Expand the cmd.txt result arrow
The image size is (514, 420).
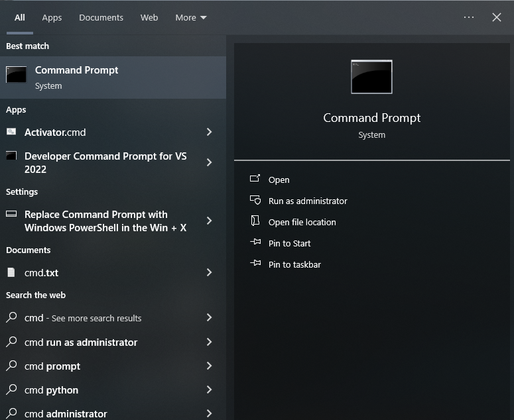tap(209, 272)
